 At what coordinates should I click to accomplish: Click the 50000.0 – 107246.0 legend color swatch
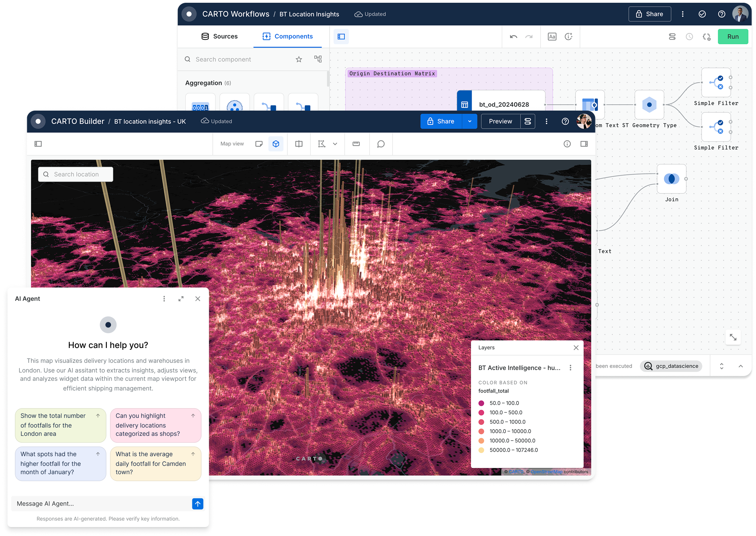tap(481, 450)
